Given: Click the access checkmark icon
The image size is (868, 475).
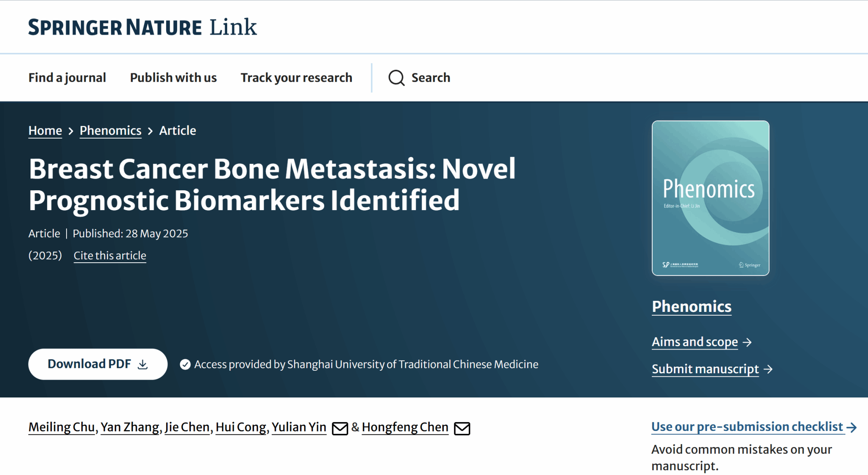Looking at the screenshot, I should tap(185, 364).
